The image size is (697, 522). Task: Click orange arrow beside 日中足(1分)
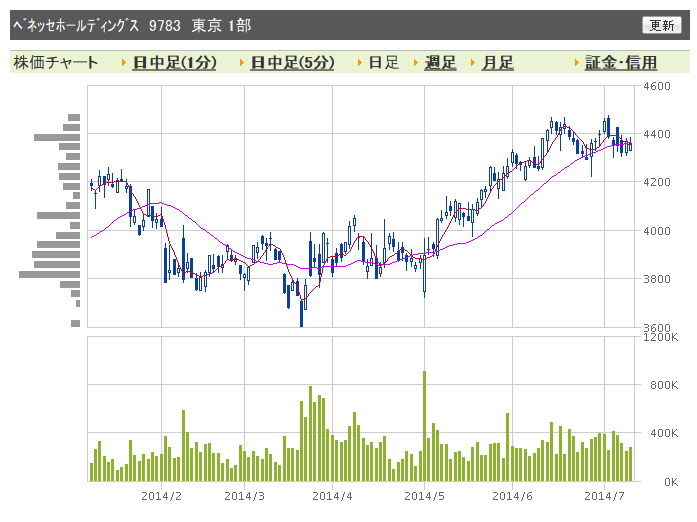point(124,63)
